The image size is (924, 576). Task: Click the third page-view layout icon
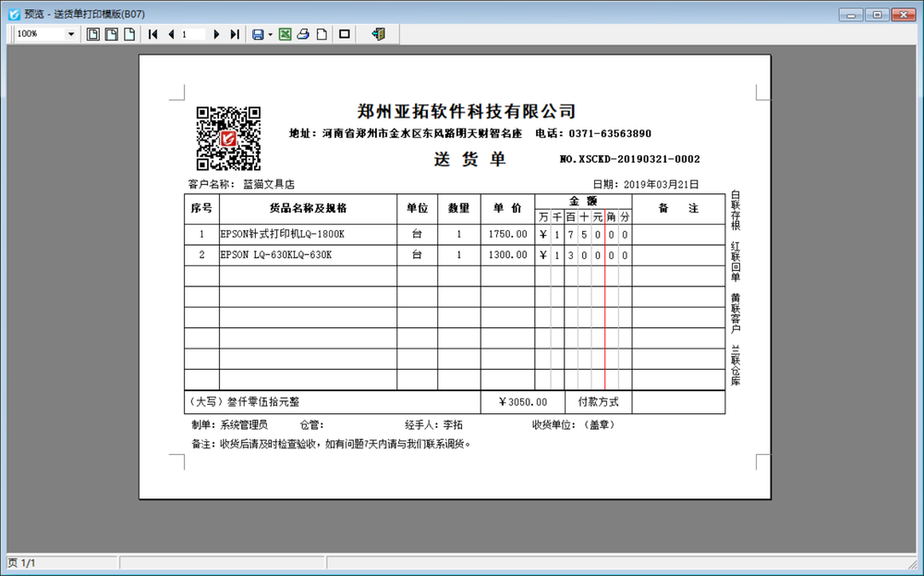[x=129, y=34]
